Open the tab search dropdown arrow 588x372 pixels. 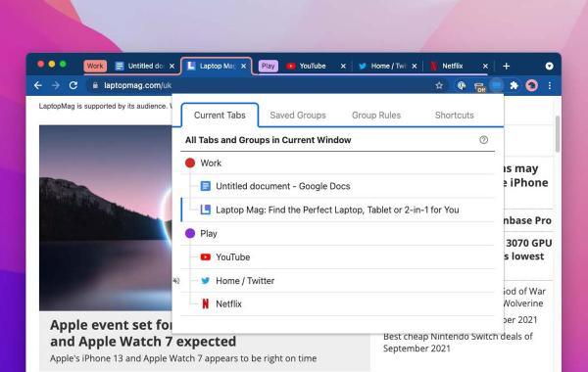click(549, 66)
